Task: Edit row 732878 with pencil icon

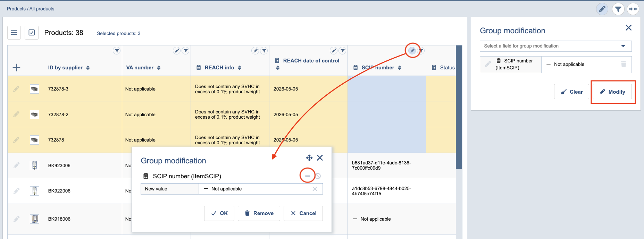Action: pos(16,140)
